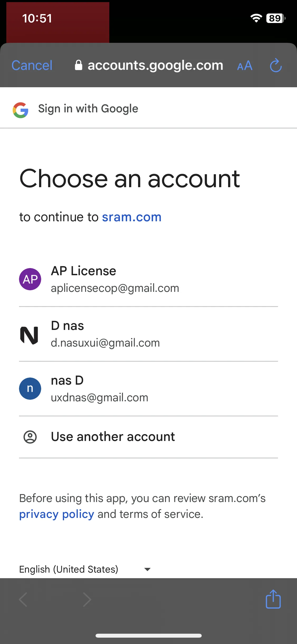Tap the person icon beside Use another account

coord(30,437)
